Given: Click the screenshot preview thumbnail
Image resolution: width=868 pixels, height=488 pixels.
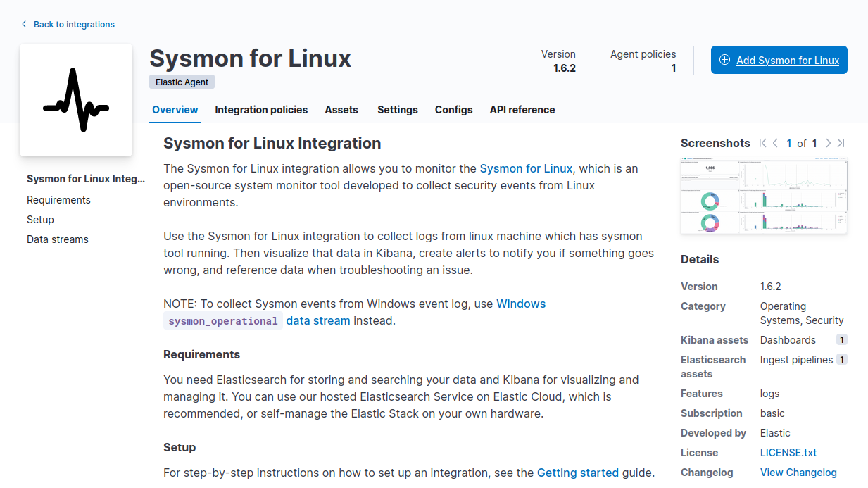Looking at the screenshot, I should tap(764, 196).
